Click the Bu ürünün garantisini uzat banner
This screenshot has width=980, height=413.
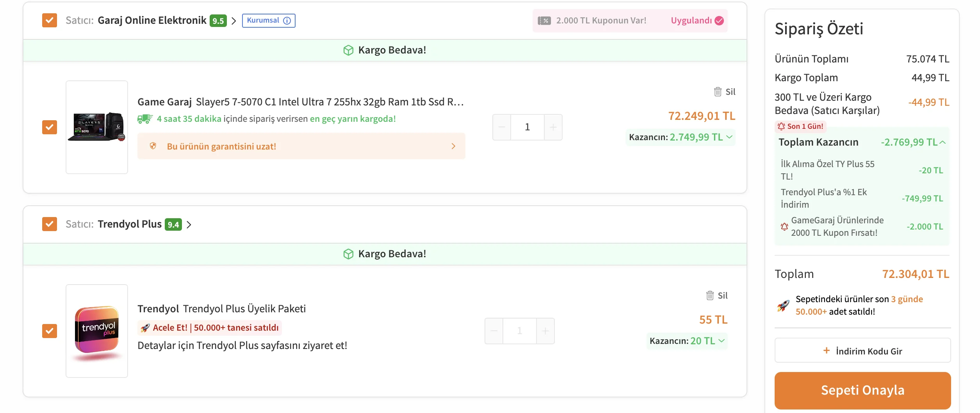click(301, 146)
